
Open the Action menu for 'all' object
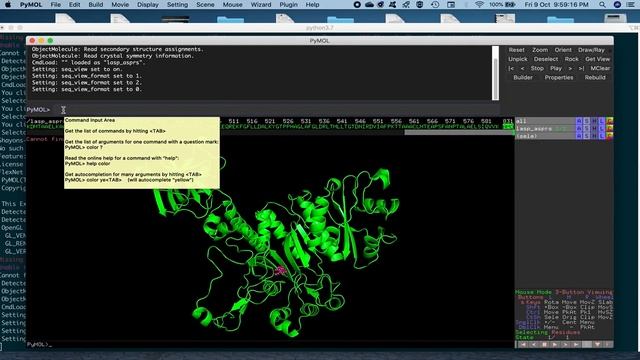(x=579, y=121)
